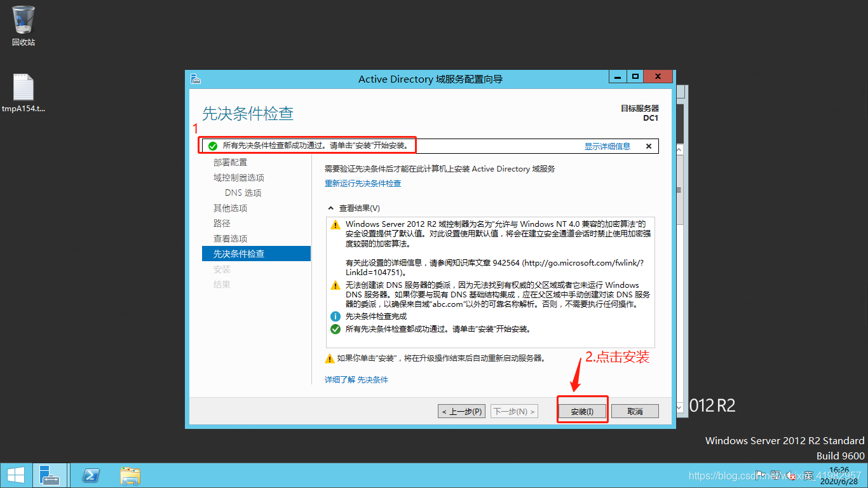868x488 pixels.
Task: Click background window scrollbar down arrow
Action: [679, 407]
